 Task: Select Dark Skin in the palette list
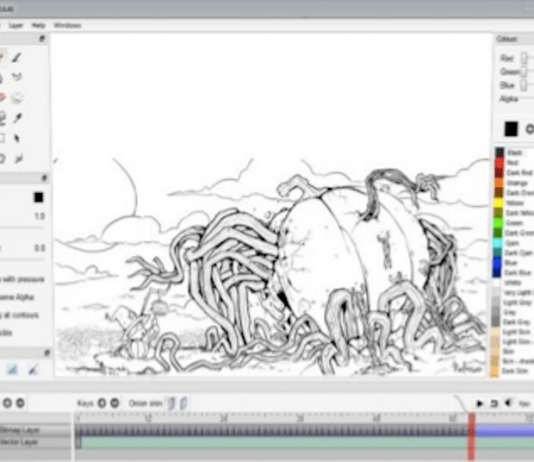[514, 371]
